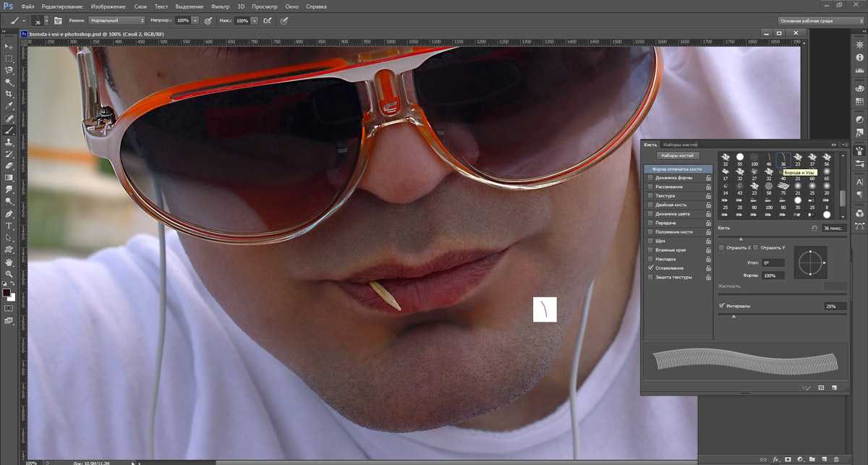This screenshot has height=465, width=868.
Task: Select the Eyedropper tool
Action: (x=9, y=106)
